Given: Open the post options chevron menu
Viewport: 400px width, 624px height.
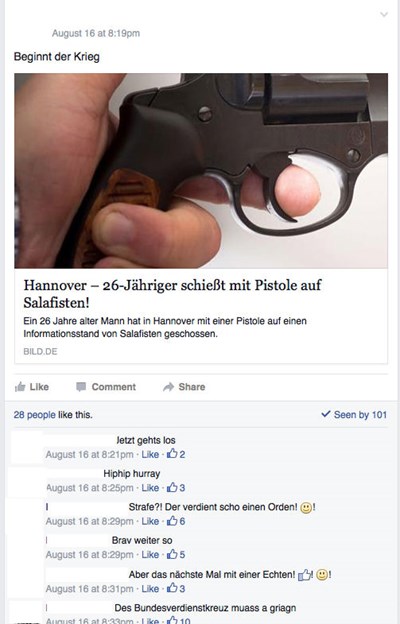Looking at the screenshot, I should (384, 15).
